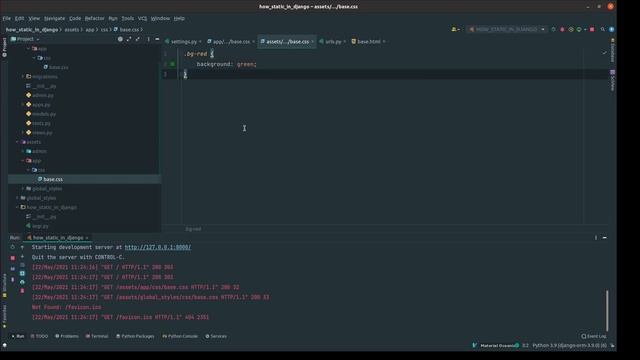Open Python Console tool window
The height and width of the screenshot is (360, 640).
tap(180, 336)
